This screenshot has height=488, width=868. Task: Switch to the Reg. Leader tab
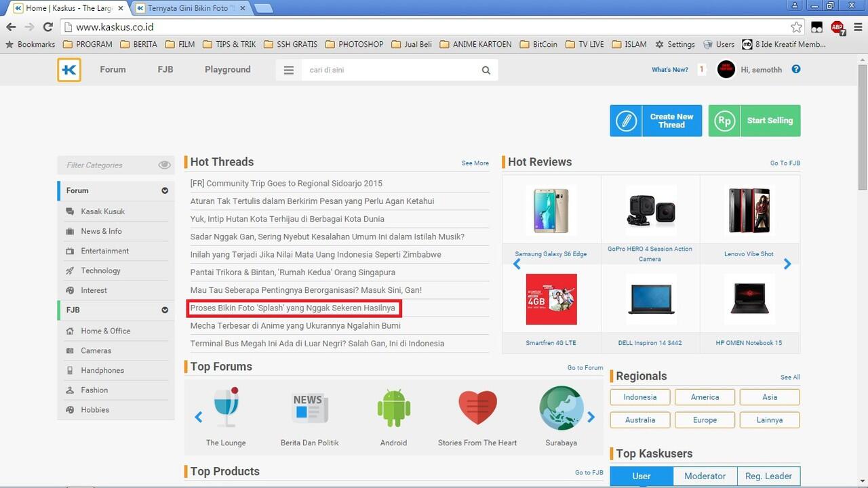coord(769,476)
